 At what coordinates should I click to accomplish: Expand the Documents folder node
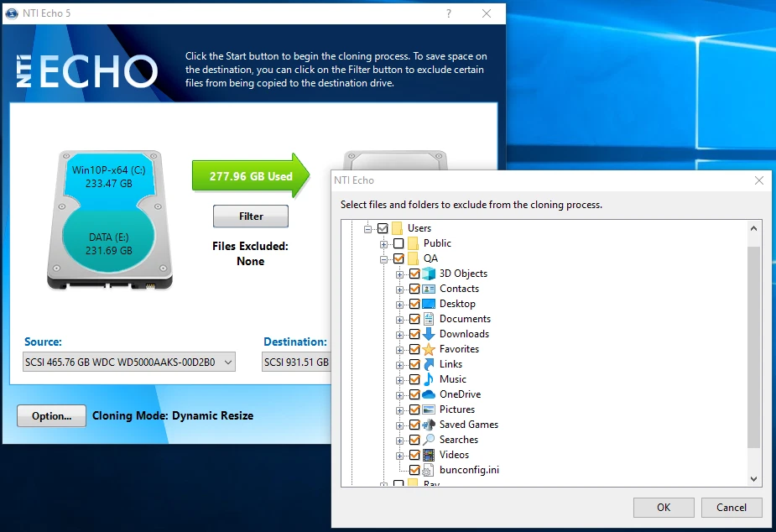point(401,319)
